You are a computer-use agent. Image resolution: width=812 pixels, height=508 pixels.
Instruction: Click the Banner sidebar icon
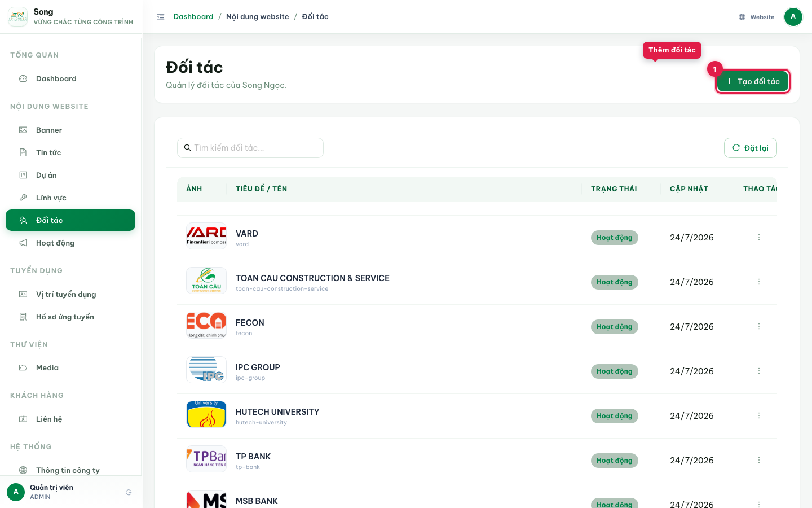pos(23,130)
